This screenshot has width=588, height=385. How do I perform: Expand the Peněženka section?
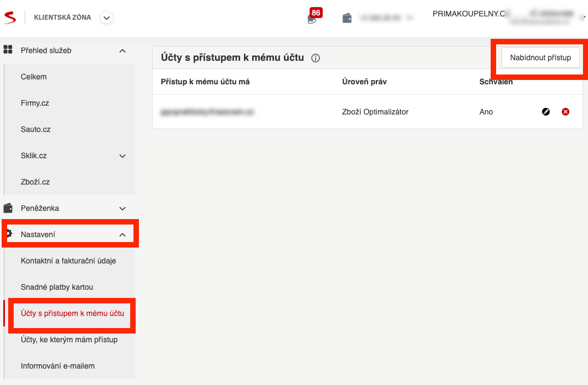tap(123, 209)
